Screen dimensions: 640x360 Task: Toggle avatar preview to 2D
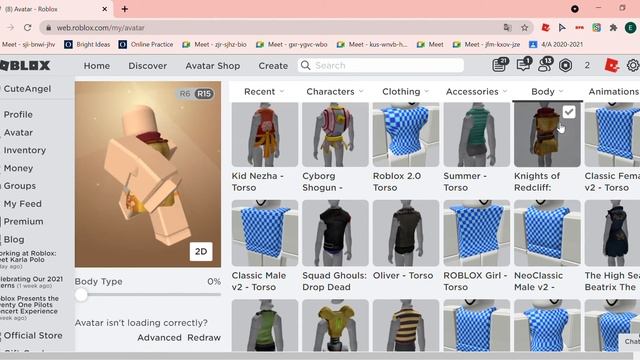(201, 251)
